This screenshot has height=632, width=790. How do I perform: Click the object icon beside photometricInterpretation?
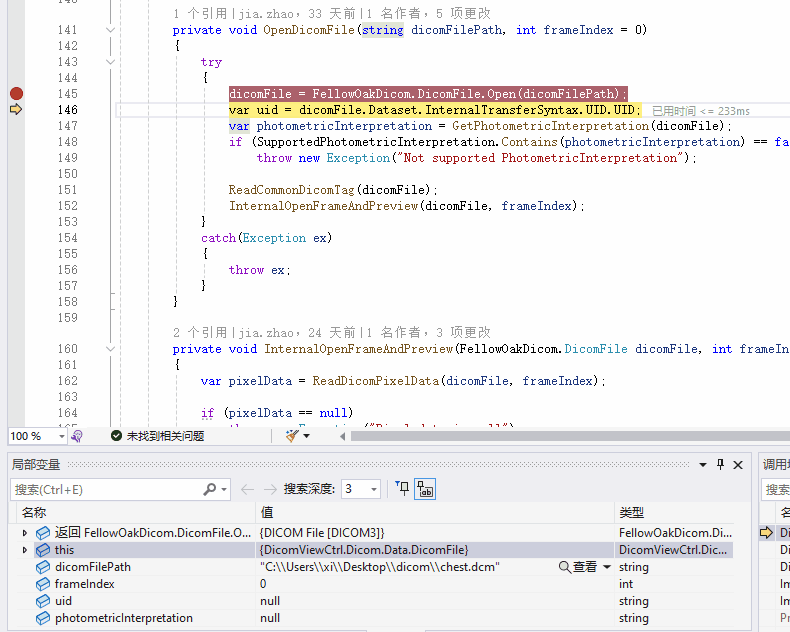tap(43, 618)
